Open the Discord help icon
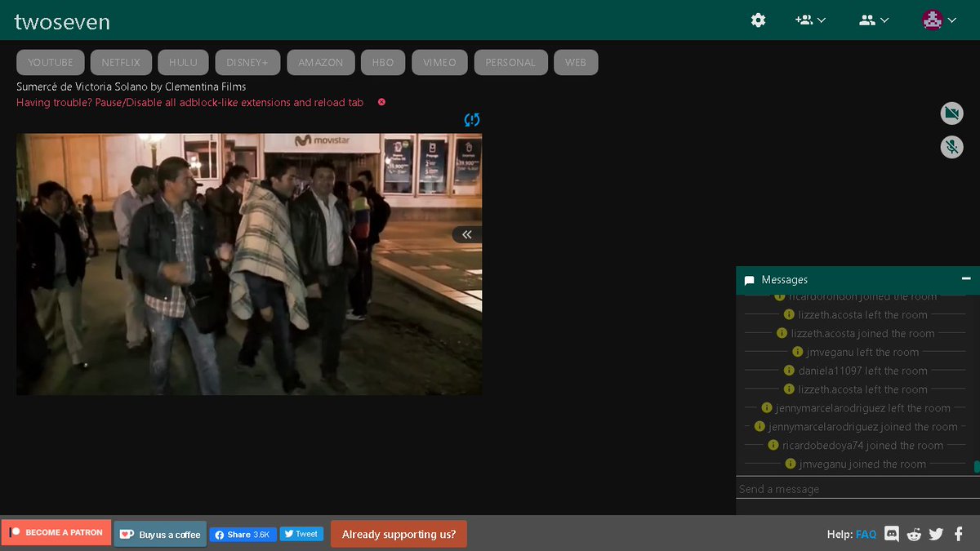Image resolution: width=980 pixels, height=551 pixels. pos(892,534)
